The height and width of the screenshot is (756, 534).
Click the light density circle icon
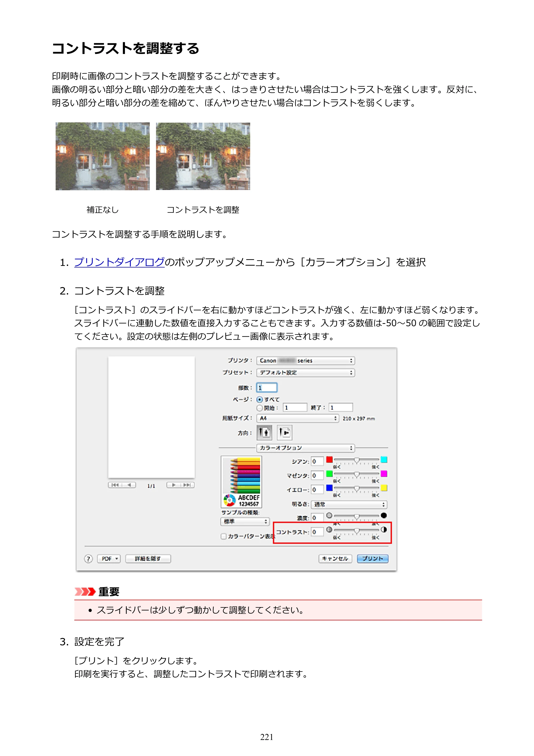point(329,516)
